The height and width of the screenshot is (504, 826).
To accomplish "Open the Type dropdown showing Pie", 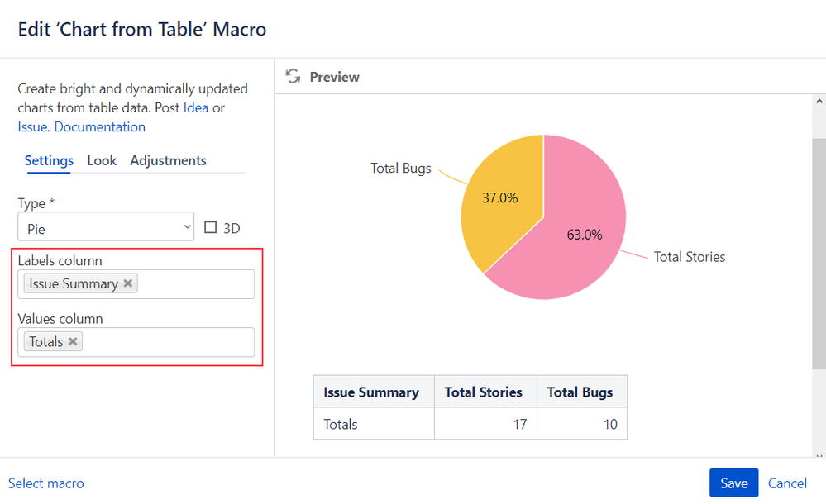I will pos(106,227).
